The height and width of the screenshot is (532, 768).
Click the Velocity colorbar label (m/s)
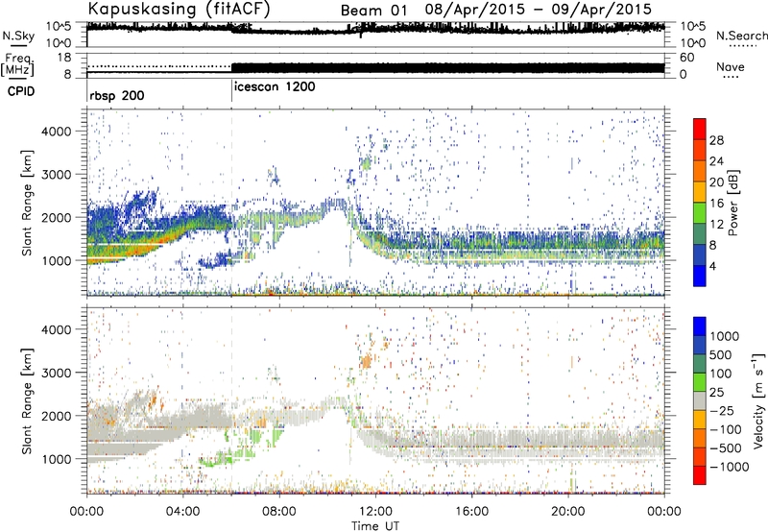point(758,399)
